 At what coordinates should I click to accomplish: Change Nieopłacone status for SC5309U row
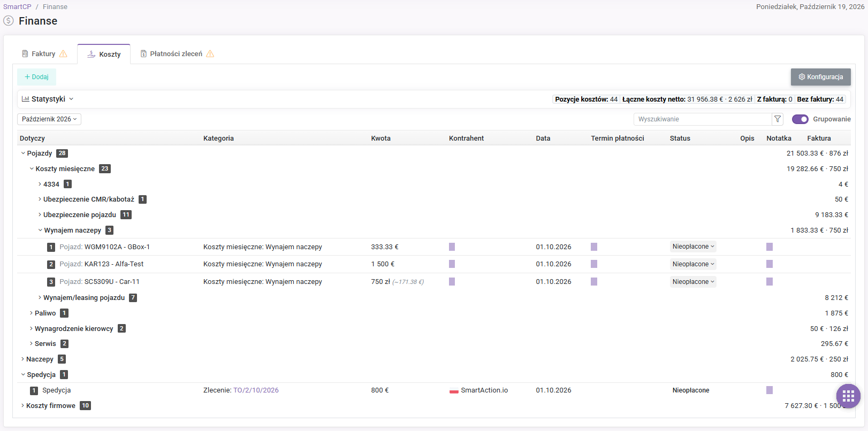point(693,282)
